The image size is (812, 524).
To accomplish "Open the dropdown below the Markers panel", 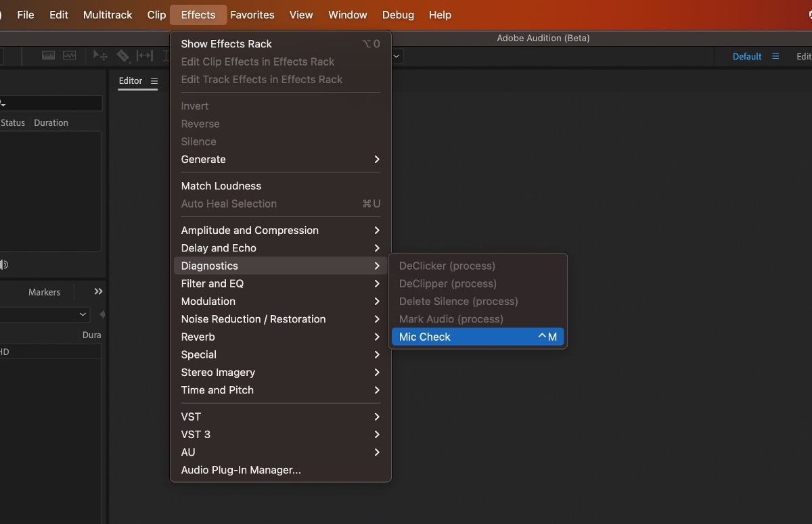I will (44, 314).
